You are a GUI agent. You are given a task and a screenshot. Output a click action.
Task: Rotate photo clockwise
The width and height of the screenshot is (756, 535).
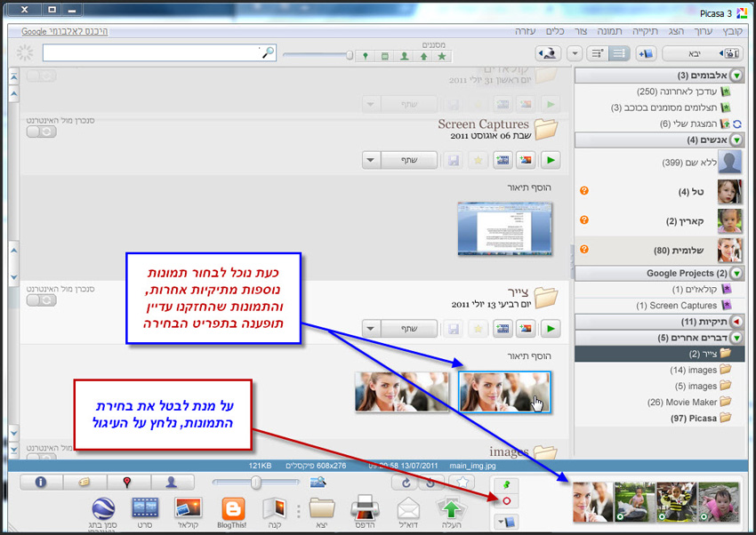coord(406,483)
